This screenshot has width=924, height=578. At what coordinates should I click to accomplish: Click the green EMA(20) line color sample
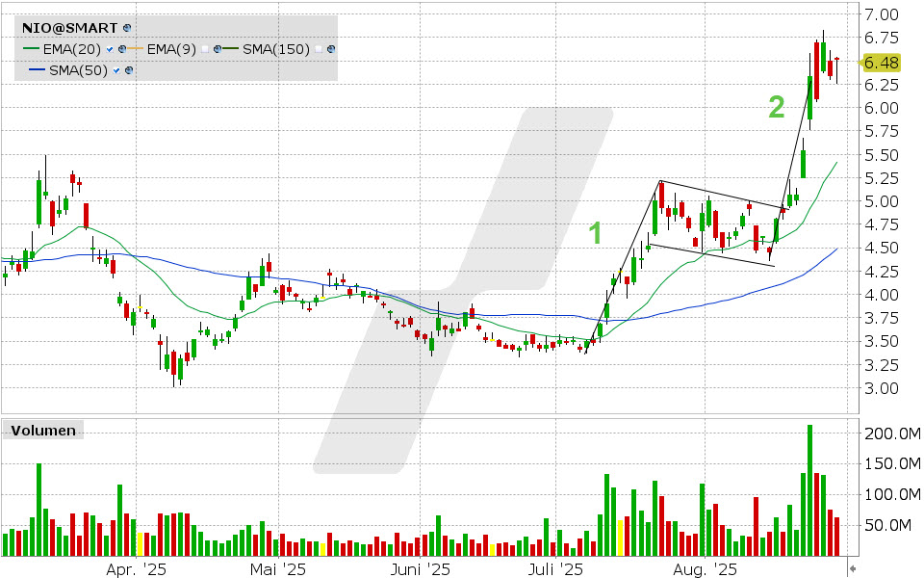click(31, 48)
